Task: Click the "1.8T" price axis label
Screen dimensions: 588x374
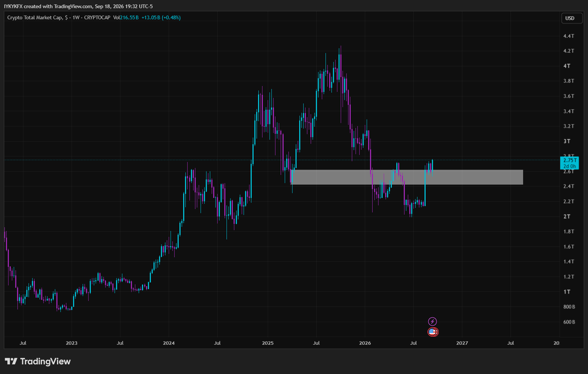Action: click(569, 231)
